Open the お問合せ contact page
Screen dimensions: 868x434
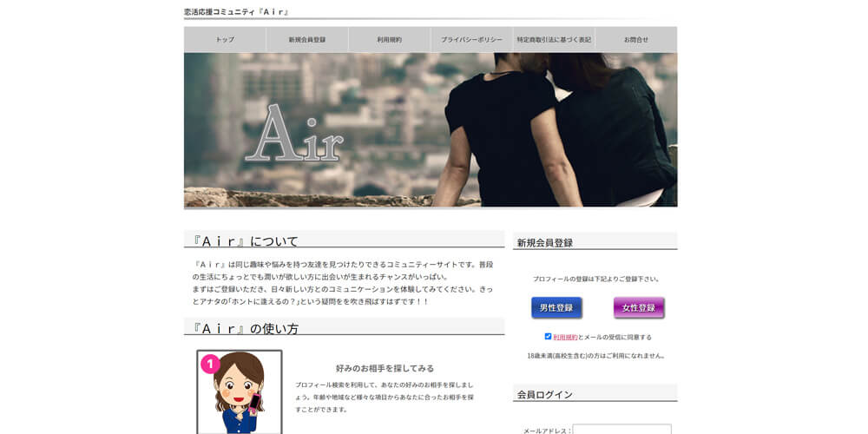635,40
